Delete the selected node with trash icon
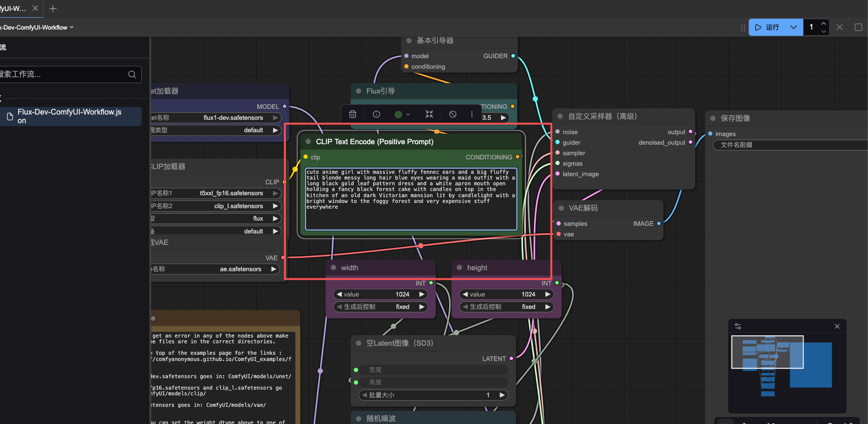This screenshot has width=868, height=424. (x=353, y=114)
